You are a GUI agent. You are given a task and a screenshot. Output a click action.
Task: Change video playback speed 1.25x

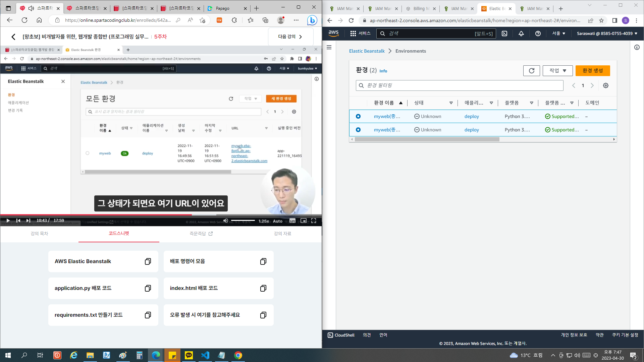click(264, 221)
